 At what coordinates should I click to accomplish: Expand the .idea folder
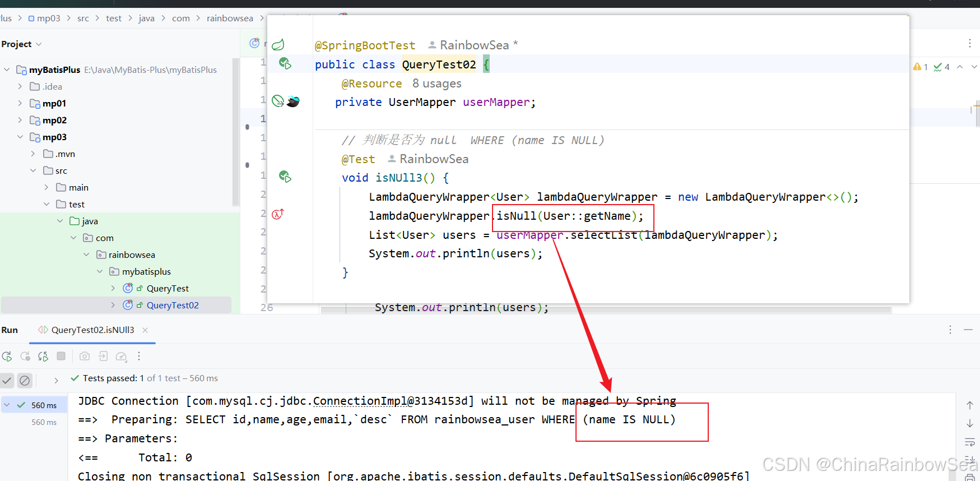click(x=20, y=86)
